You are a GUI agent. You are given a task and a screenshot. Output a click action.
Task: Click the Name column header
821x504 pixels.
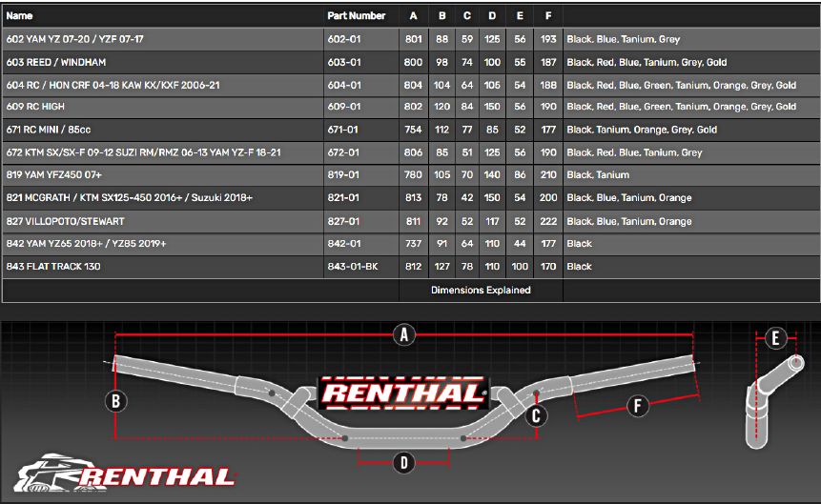[19, 15]
